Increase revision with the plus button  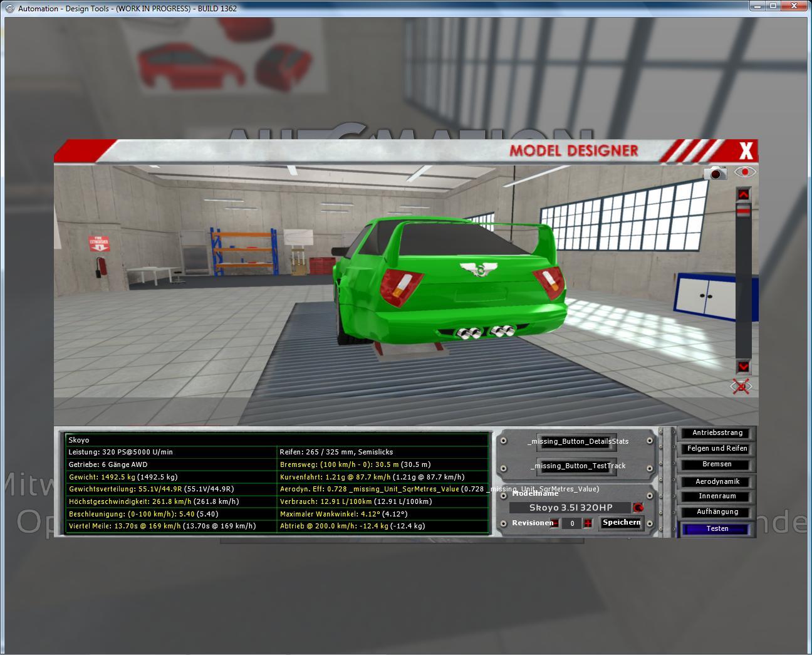588,523
